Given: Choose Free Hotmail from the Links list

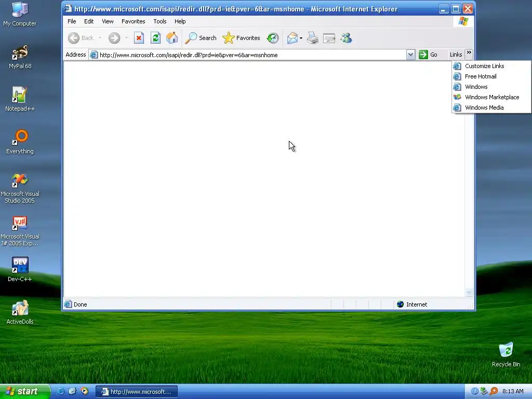Looking at the screenshot, I should 491,76.
